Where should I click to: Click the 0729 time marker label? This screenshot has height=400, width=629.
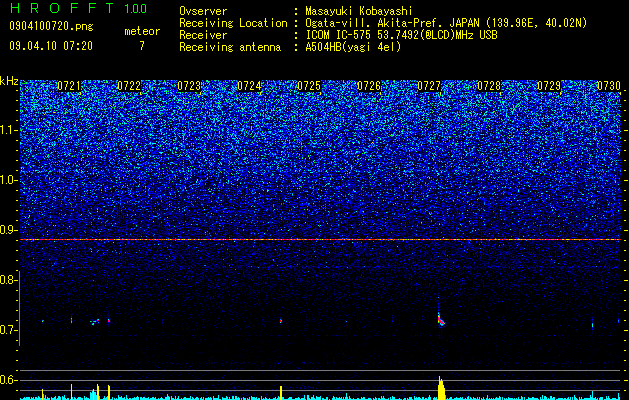(549, 86)
